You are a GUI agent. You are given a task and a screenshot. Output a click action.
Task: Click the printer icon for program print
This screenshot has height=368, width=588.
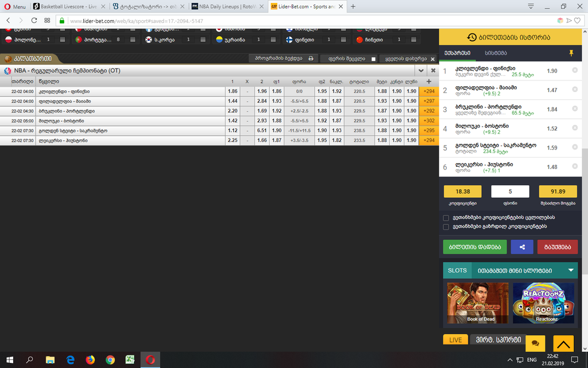coord(311,59)
